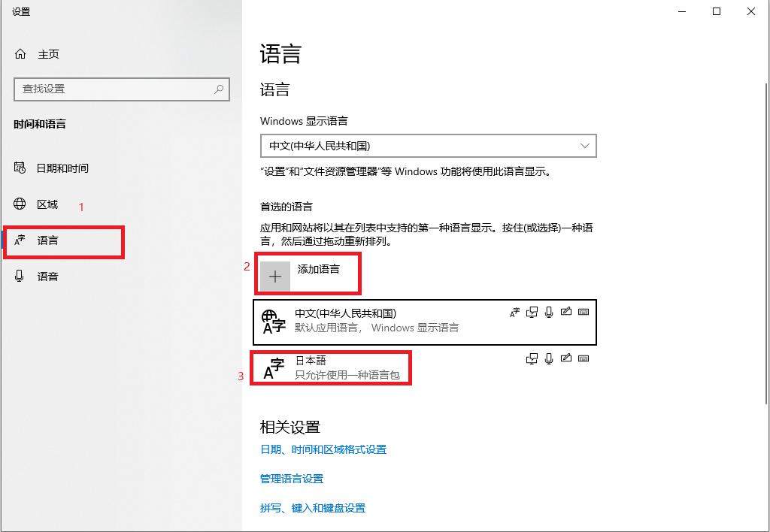Open the 主页 home icon

point(20,54)
